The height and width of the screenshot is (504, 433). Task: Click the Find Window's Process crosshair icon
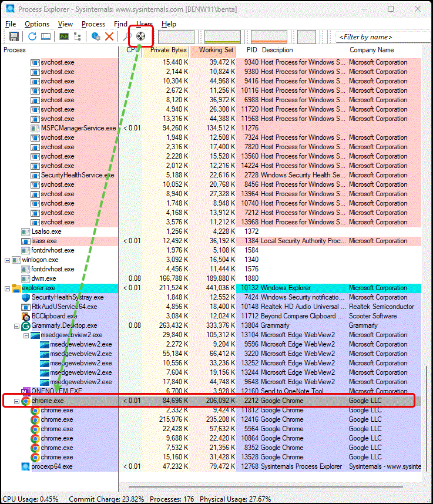[x=141, y=36]
